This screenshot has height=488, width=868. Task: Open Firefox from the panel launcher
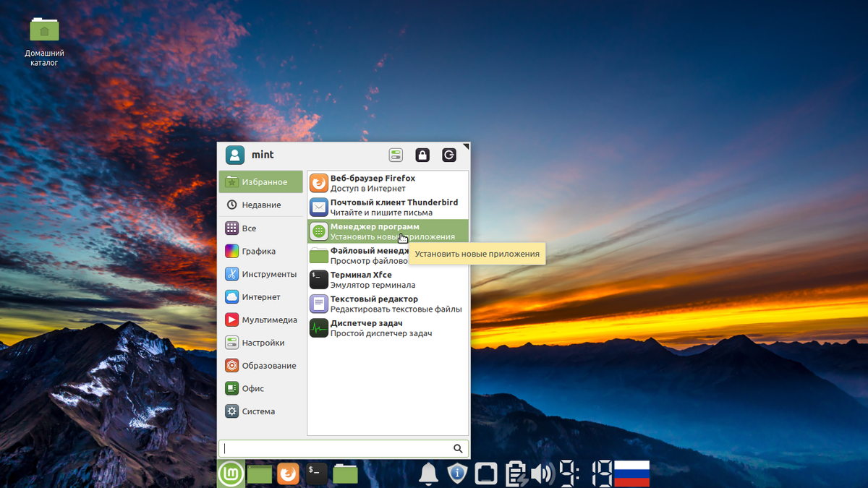click(x=289, y=474)
